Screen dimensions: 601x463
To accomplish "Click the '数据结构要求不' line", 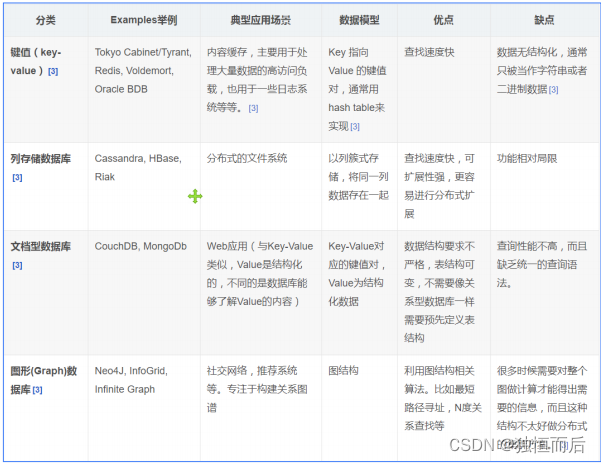I will [x=439, y=246].
